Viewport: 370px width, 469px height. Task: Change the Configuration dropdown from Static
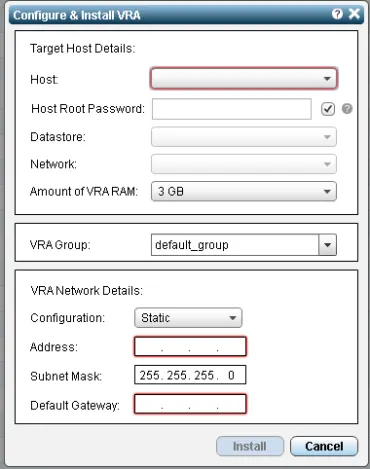[188, 318]
